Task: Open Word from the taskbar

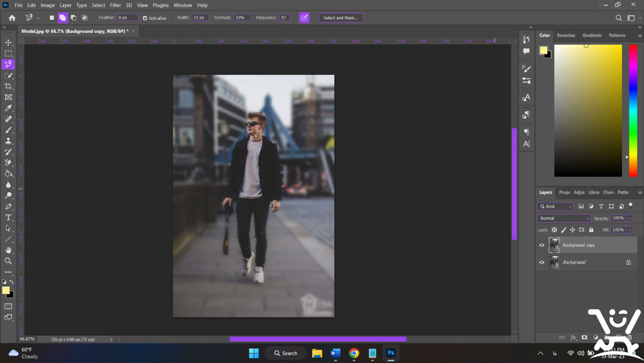Action: (x=336, y=353)
